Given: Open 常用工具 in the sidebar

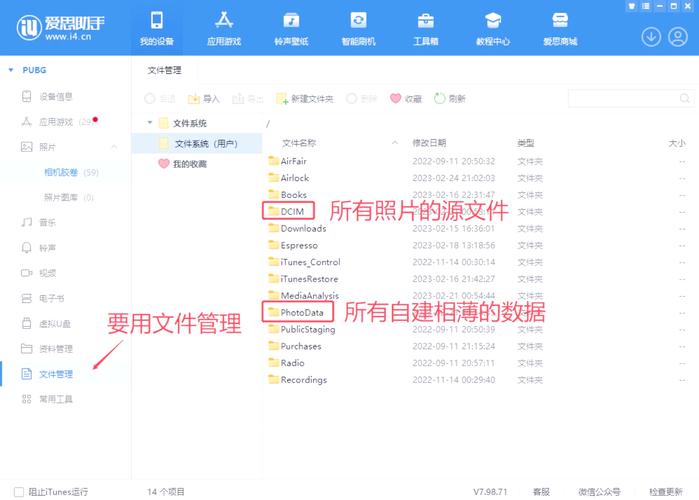Looking at the screenshot, I should pos(47,399).
